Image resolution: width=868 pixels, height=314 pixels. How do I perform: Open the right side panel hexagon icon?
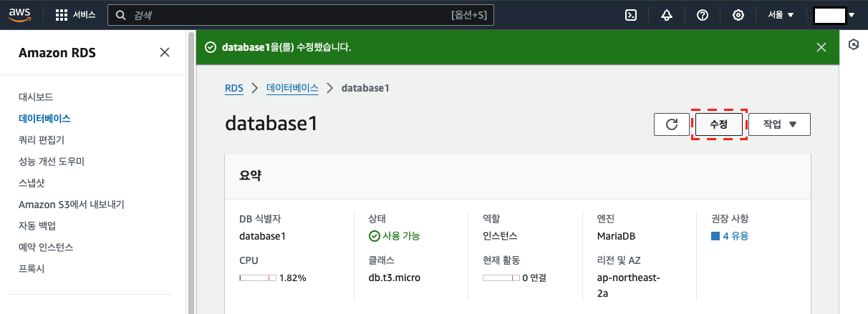click(854, 44)
